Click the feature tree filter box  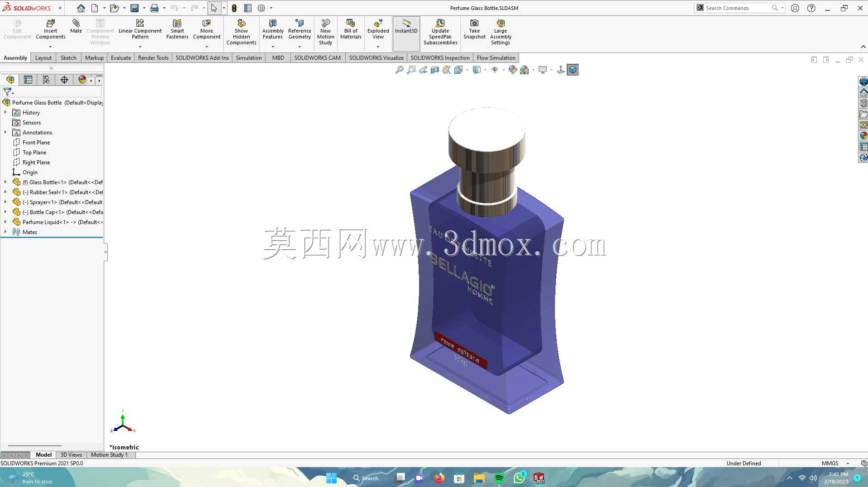click(x=52, y=92)
